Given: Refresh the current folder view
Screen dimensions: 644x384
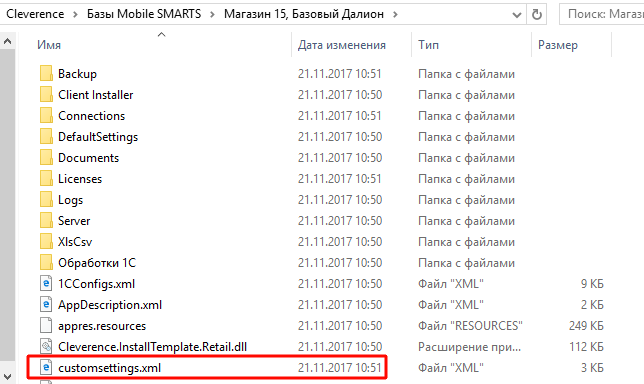Looking at the screenshot, I should tap(536, 14).
